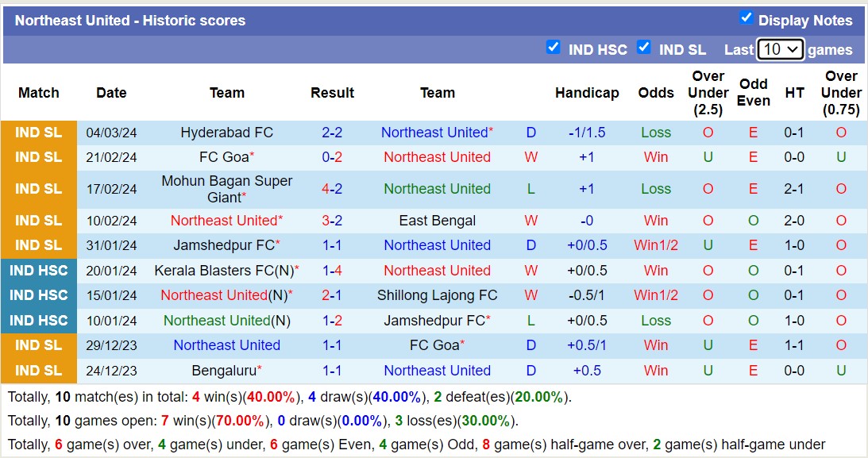Click the Odds column header
The width and height of the screenshot is (868, 458).
click(x=656, y=93)
